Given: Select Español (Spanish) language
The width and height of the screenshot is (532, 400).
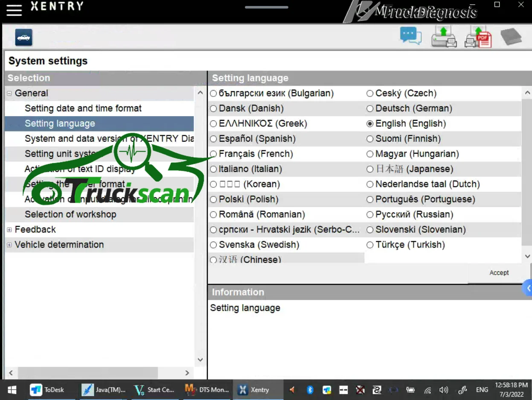Looking at the screenshot, I should pyautogui.click(x=213, y=139).
